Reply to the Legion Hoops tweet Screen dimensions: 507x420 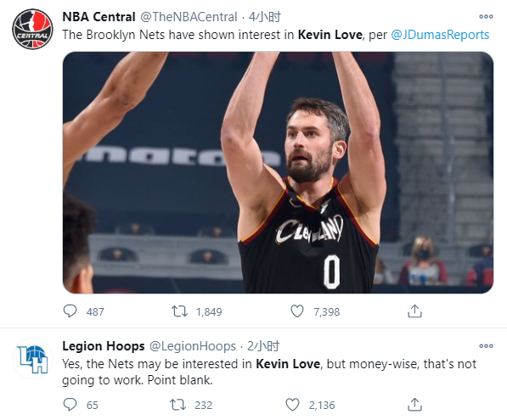tap(70, 405)
